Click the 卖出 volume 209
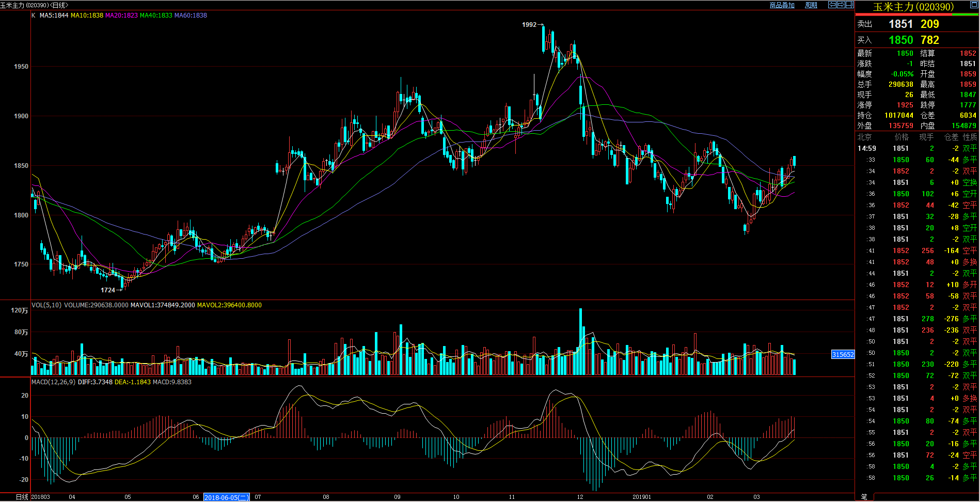Viewport: 980px width, 502px height. coord(929,24)
